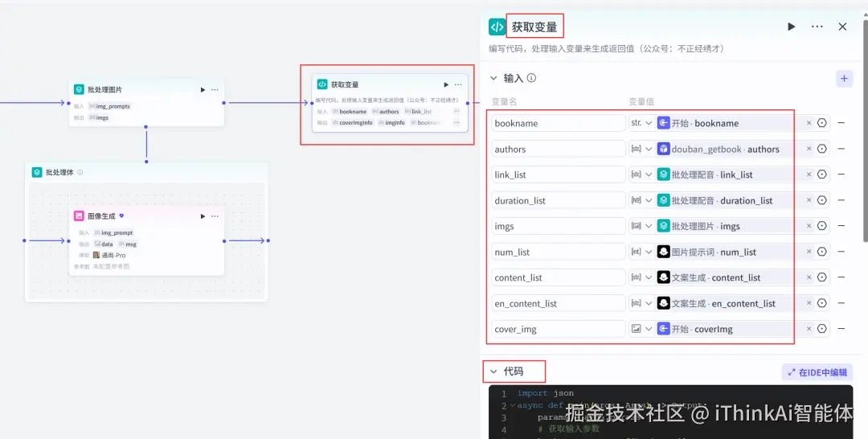Open type dropdown for bookname variable

(641, 123)
